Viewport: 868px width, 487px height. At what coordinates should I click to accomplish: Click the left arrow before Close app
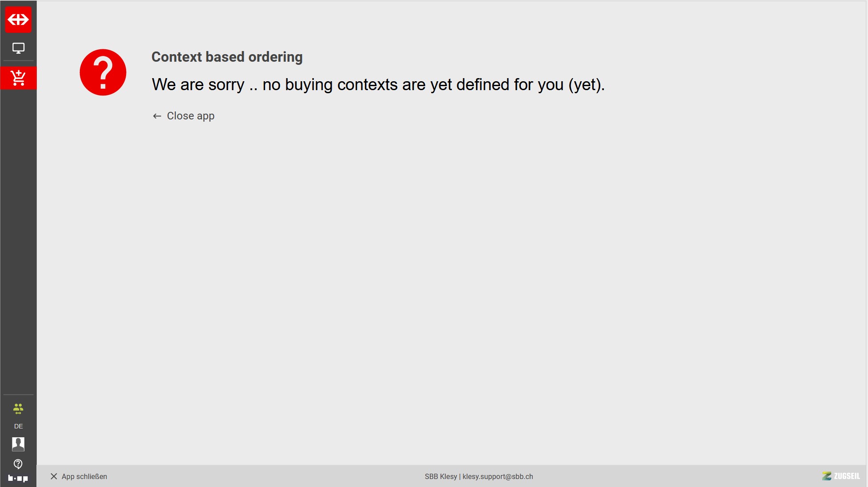(157, 116)
